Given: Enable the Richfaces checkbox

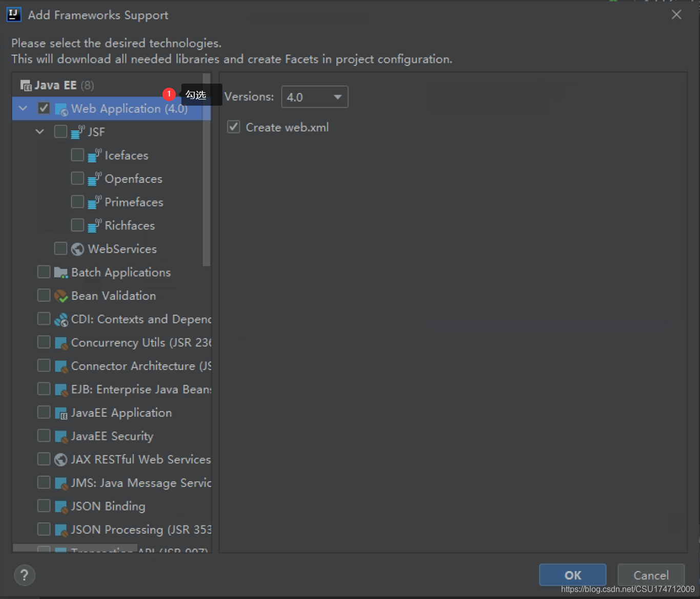Looking at the screenshot, I should click(77, 225).
